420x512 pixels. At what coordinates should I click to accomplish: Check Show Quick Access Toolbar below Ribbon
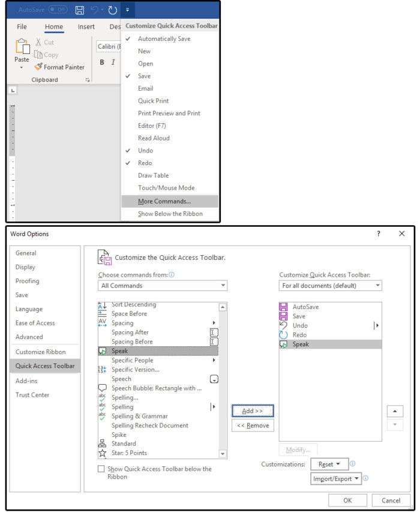[x=101, y=469]
